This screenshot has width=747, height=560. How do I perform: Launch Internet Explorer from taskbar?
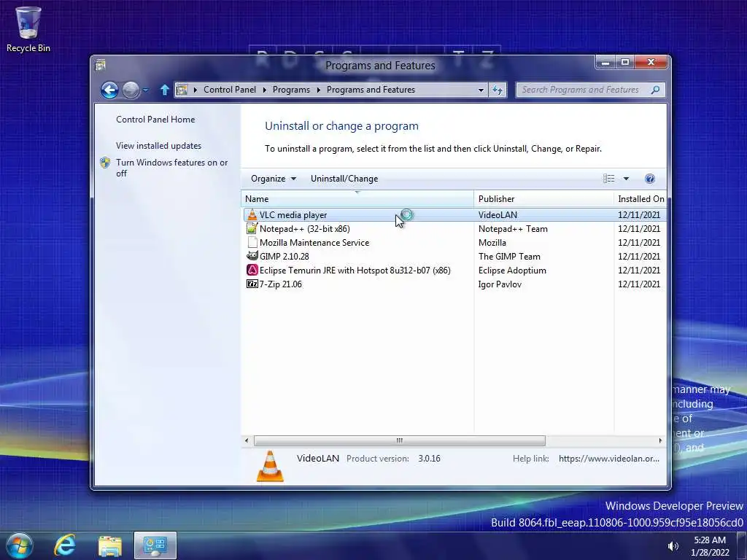(64, 545)
